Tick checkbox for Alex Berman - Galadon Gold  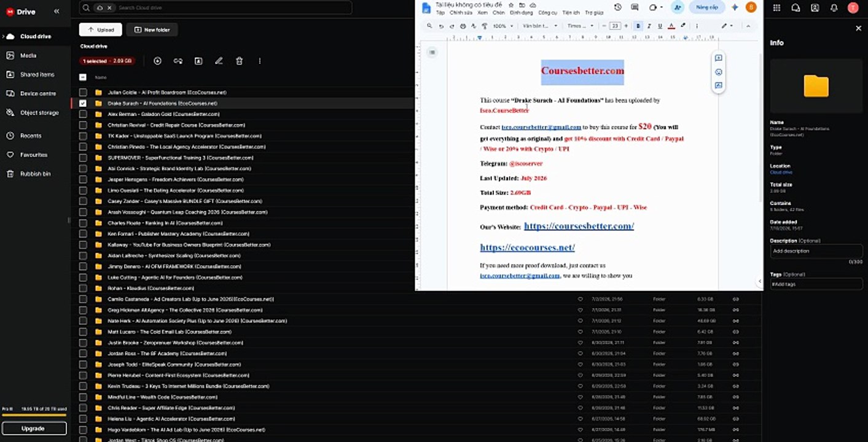pyautogui.click(x=83, y=114)
